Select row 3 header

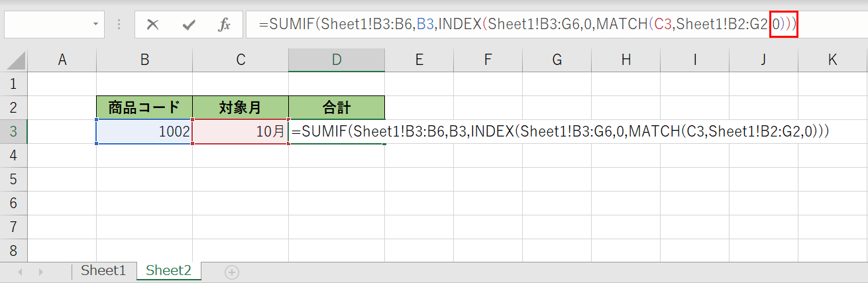[14, 131]
